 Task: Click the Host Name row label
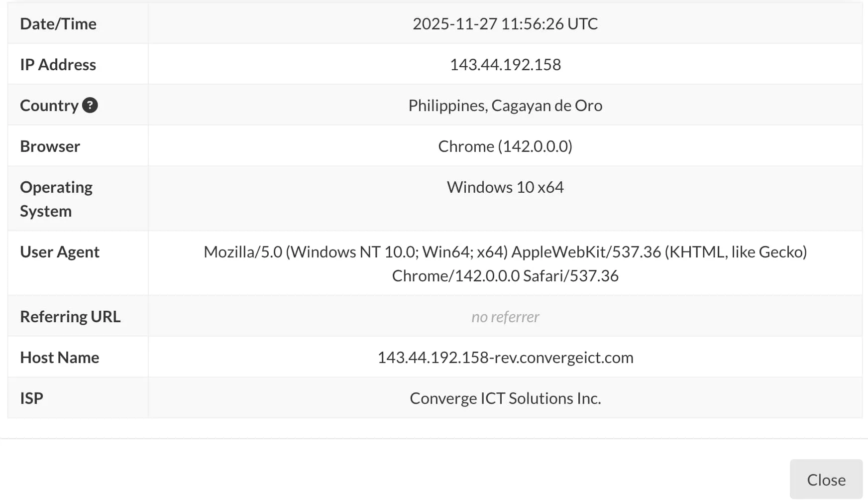tap(59, 357)
